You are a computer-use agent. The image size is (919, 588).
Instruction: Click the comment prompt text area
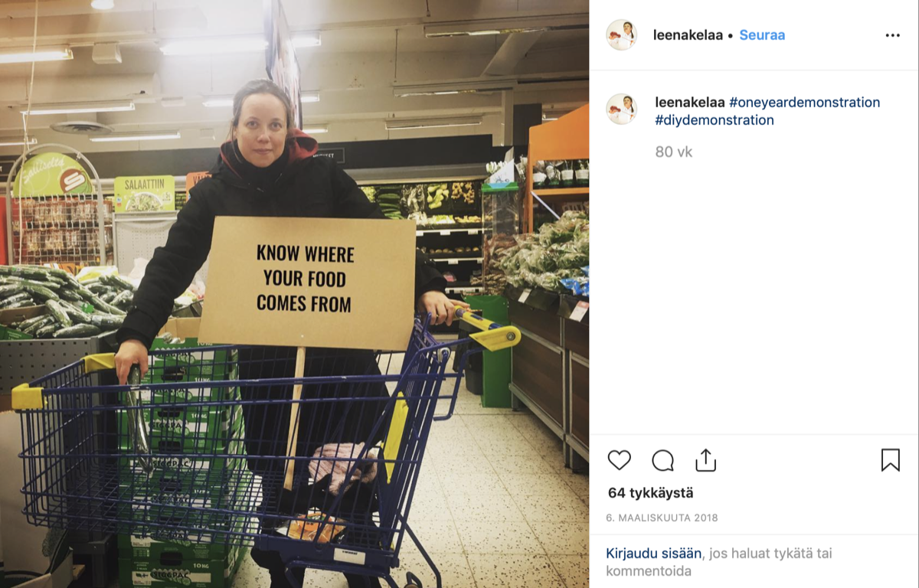[x=718, y=562]
